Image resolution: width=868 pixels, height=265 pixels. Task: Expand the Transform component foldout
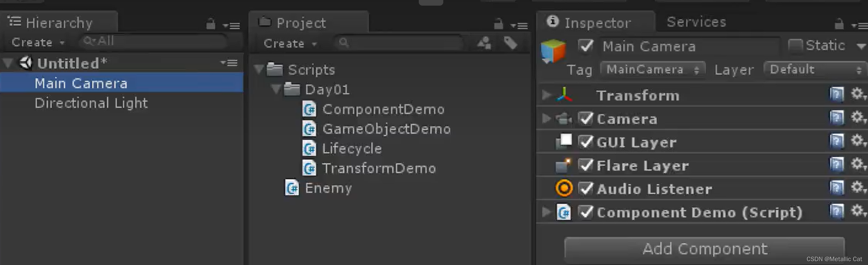tap(546, 95)
